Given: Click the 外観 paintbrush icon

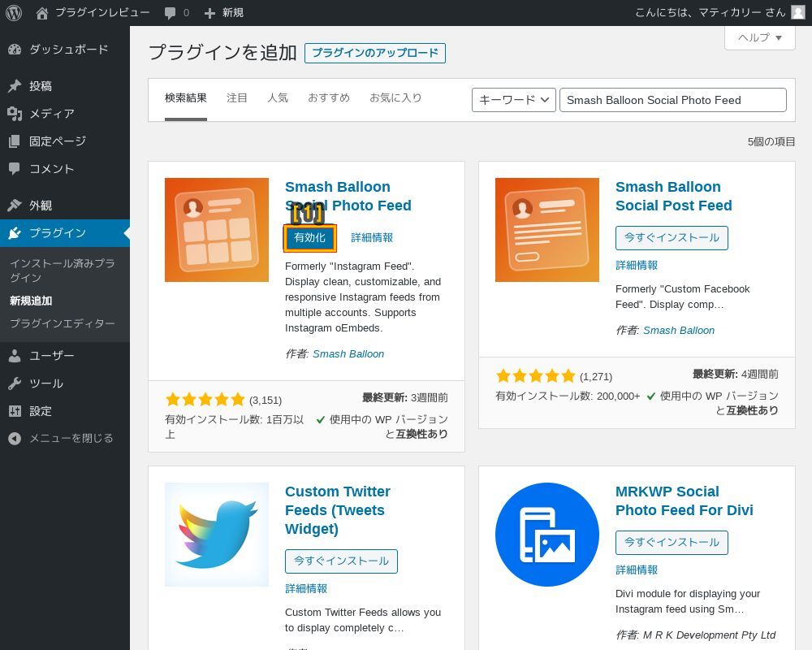Looking at the screenshot, I should 15,206.
